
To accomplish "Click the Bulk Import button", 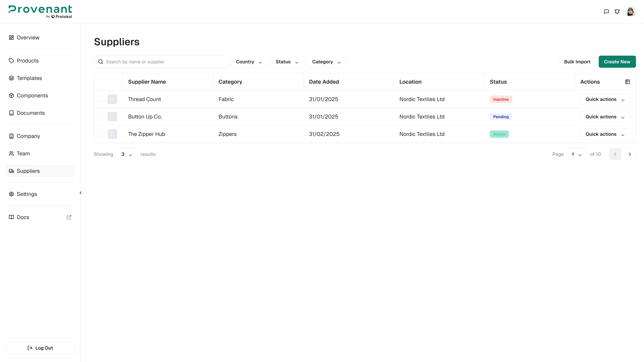I will click(577, 62).
